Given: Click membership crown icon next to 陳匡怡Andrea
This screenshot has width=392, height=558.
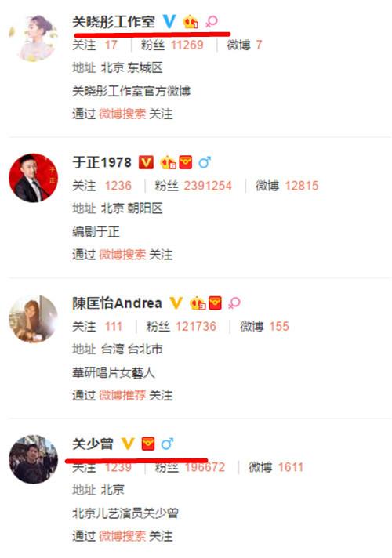Looking at the screenshot, I should point(198,303).
